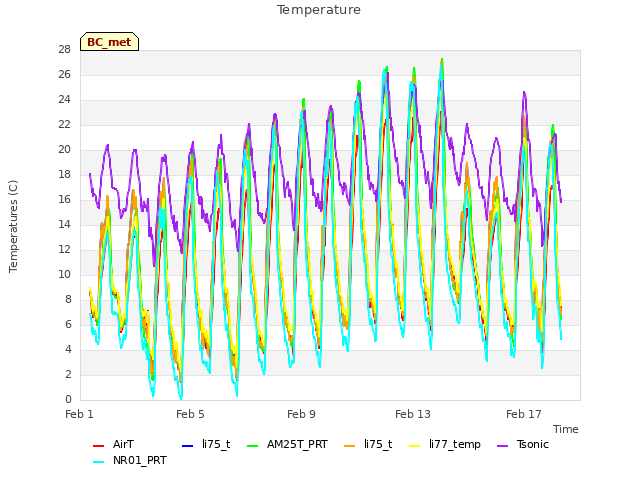
Task: Click the Feb 5 x-axis tick label
Action: click(x=190, y=414)
